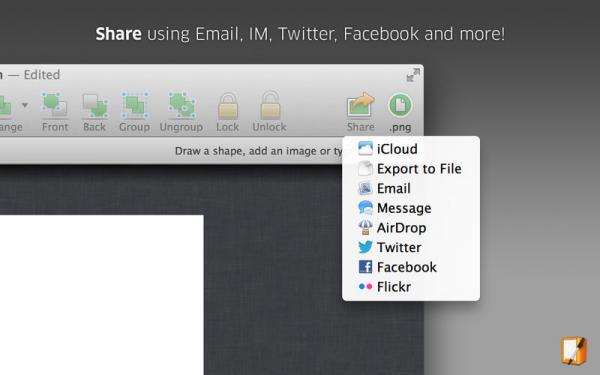This screenshot has height=375, width=600.
Task: Click the orange notepad app logo
Action: point(574,350)
